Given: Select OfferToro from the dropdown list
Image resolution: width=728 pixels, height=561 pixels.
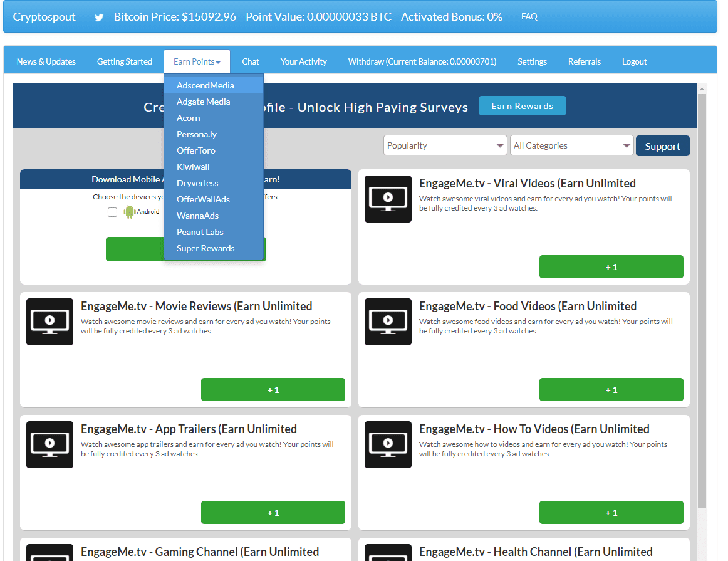Looking at the screenshot, I should click(x=214, y=150).
